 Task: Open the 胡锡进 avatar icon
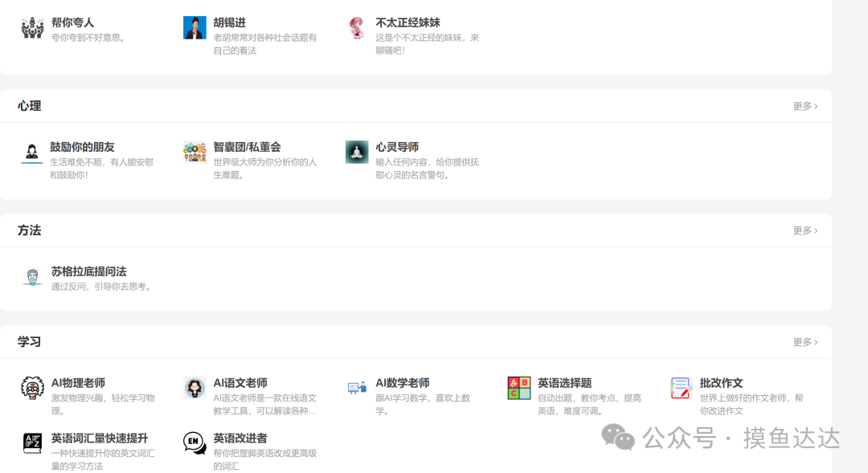click(x=194, y=27)
